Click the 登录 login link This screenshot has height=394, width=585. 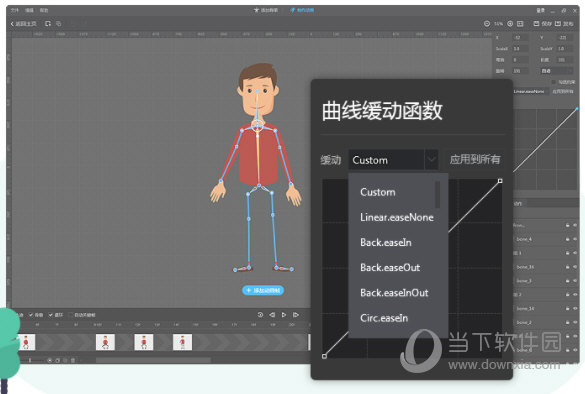click(x=541, y=10)
